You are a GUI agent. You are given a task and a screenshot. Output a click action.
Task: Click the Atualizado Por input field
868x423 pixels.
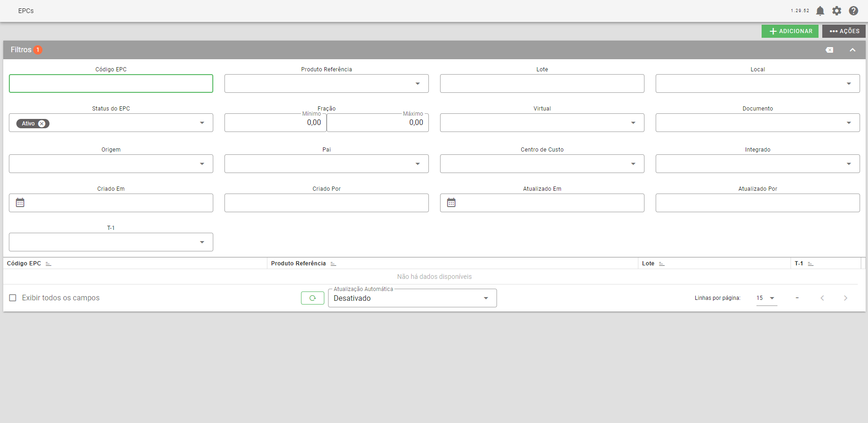pos(758,203)
